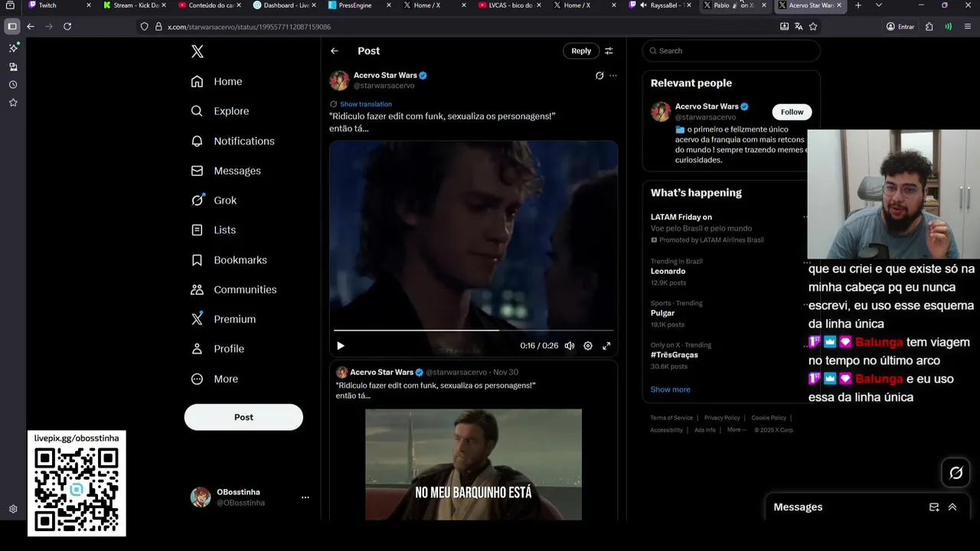This screenshot has width=980, height=551.
Task: Click the Reply button in header
Action: (x=581, y=51)
